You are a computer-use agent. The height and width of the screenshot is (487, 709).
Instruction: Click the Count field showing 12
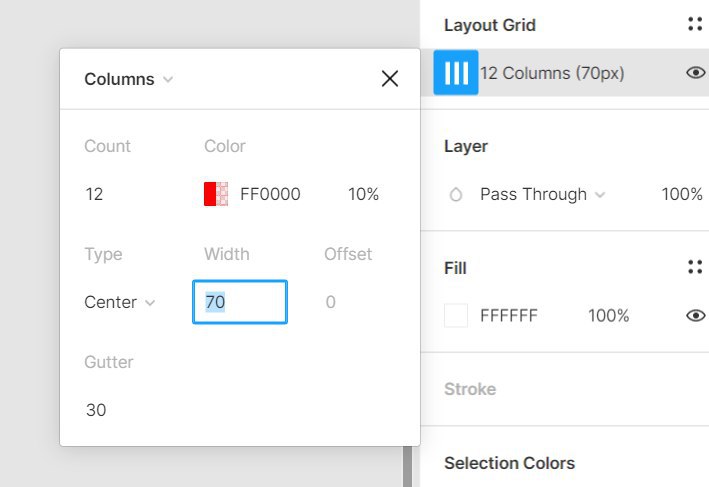[x=94, y=194]
